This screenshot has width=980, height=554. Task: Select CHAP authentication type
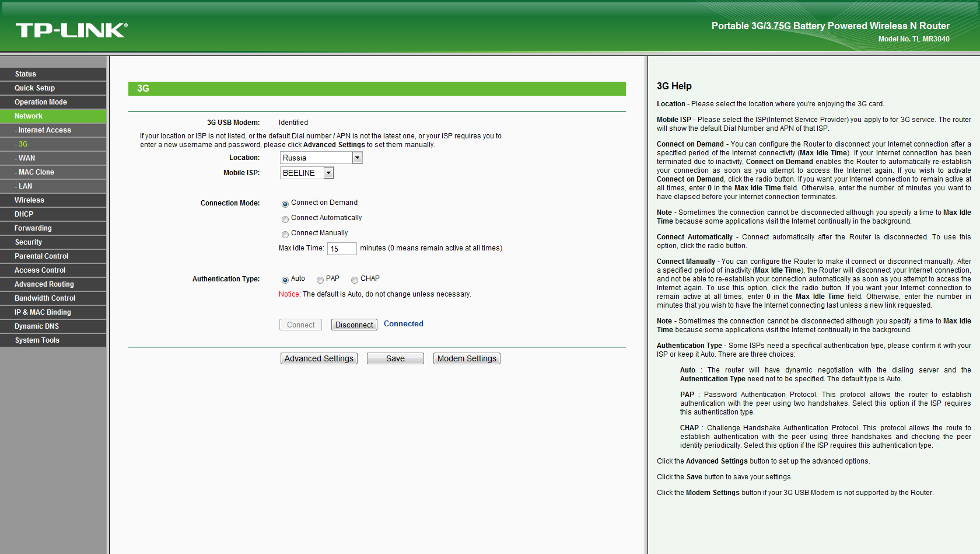click(355, 280)
